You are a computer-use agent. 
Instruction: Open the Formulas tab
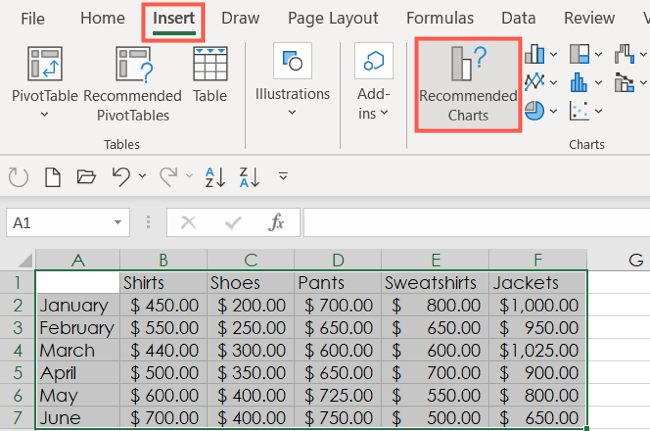pos(440,18)
